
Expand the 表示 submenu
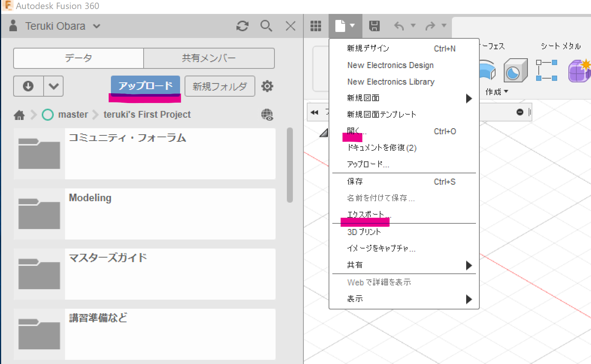tap(404, 299)
